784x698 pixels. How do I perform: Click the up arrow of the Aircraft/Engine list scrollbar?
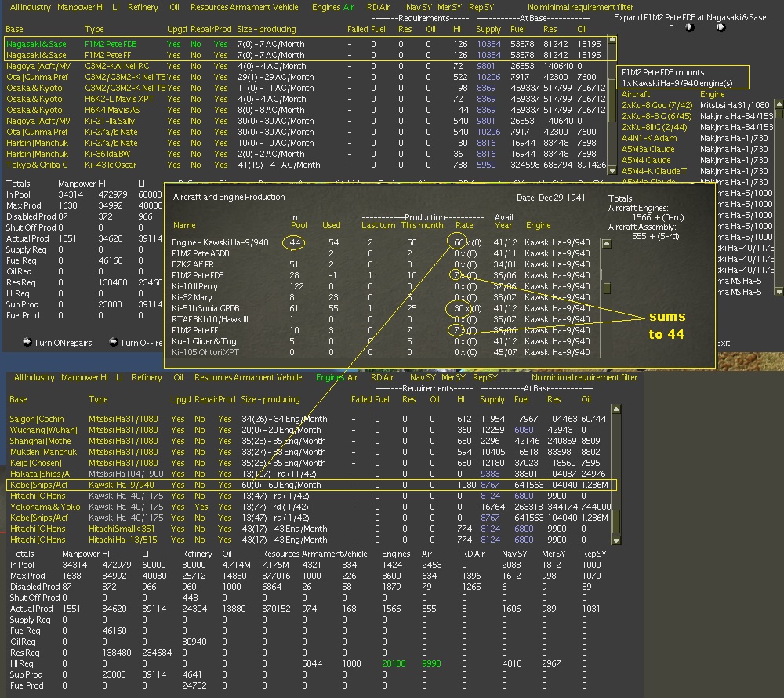coord(779,104)
